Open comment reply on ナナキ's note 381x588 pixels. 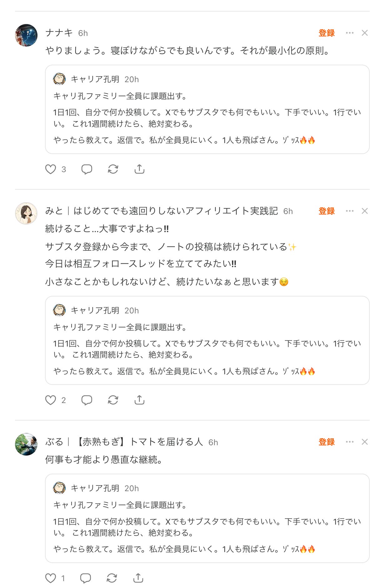click(x=87, y=169)
